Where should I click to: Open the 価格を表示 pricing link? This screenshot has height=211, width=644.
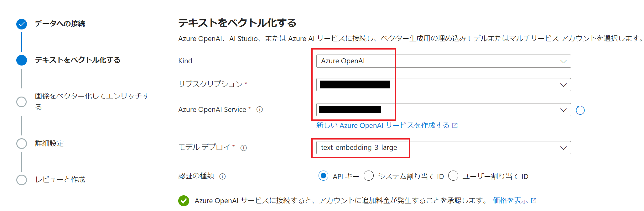(x=510, y=200)
